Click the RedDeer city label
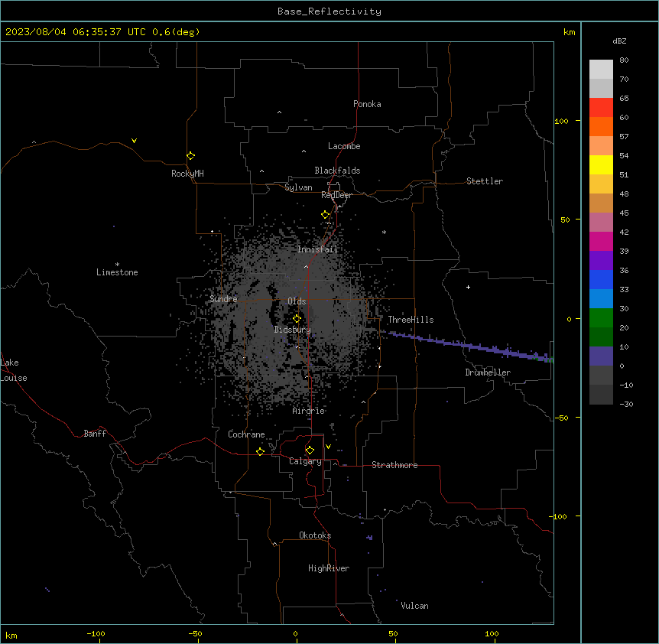Screen dimensions: 659x644 click(x=337, y=195)
